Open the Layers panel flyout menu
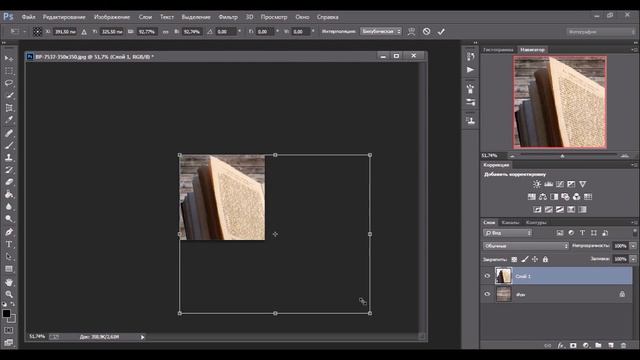 click(x=634, y=222)
